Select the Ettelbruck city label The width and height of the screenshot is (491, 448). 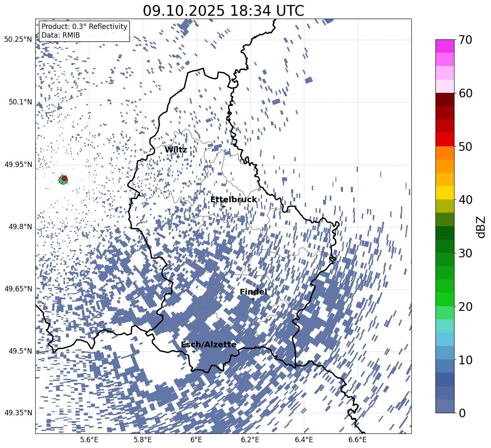click(233, 200)
